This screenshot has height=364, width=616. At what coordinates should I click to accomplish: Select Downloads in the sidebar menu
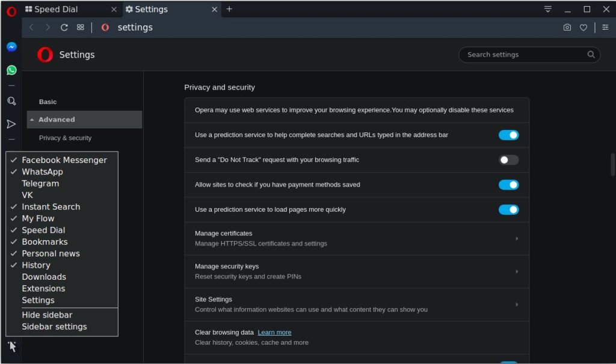click(62, 277)
